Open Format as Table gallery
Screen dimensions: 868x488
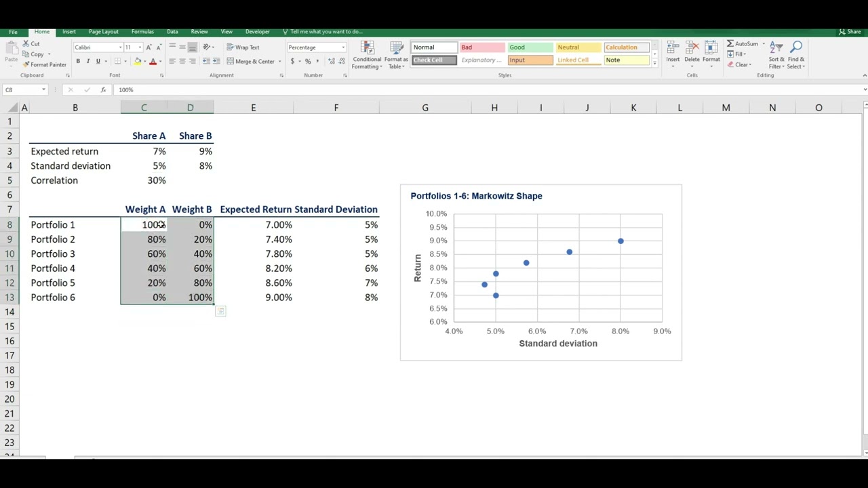coord(396,55)
